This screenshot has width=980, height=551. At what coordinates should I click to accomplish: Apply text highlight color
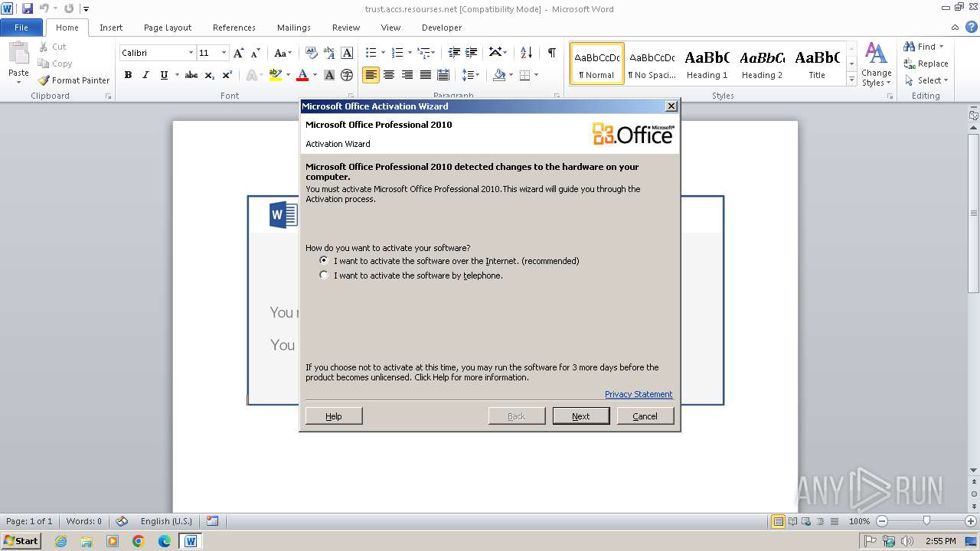275,75
